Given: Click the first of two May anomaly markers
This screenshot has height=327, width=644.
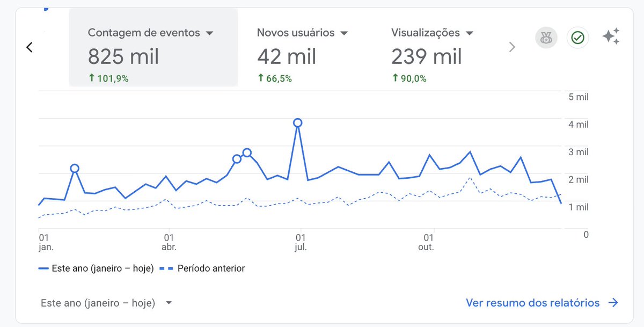Looking at the screenshot, I should (237, 159).
